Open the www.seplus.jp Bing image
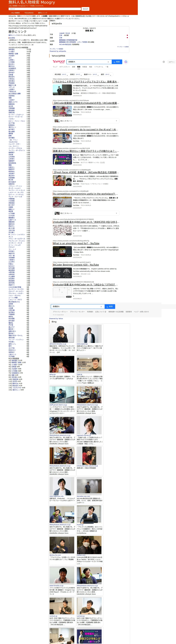 [89, 334]
